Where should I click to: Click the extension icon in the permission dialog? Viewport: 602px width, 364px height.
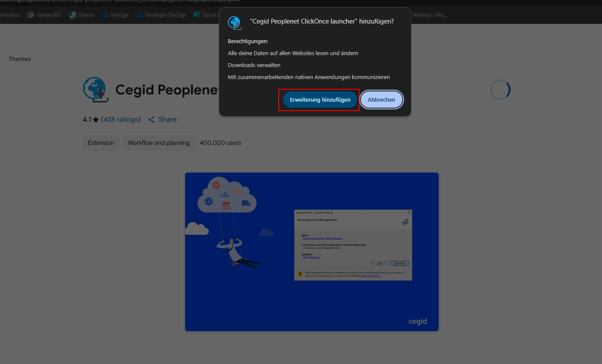(234, 23)
